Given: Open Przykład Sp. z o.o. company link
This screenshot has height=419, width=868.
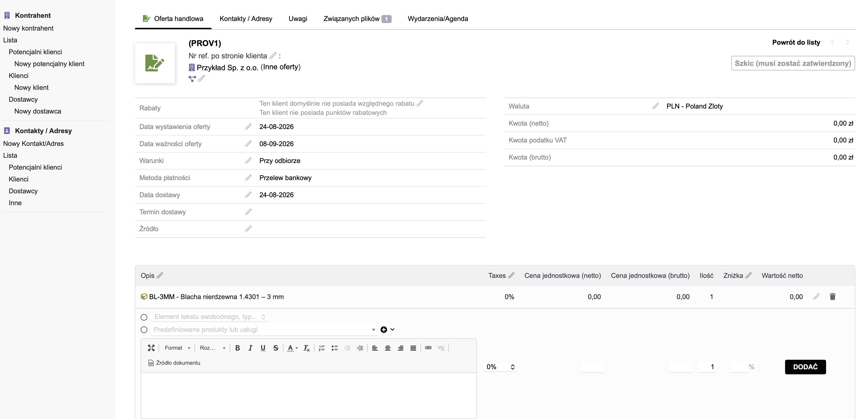Looking at the screenshot, I should click(x=227, y=68).
